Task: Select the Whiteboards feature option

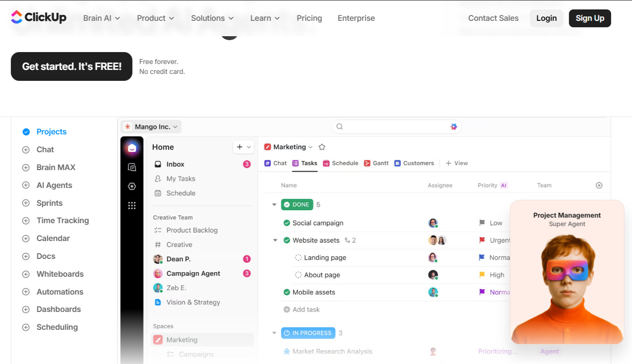Action: pyautogui.click(x=53, y=274)
